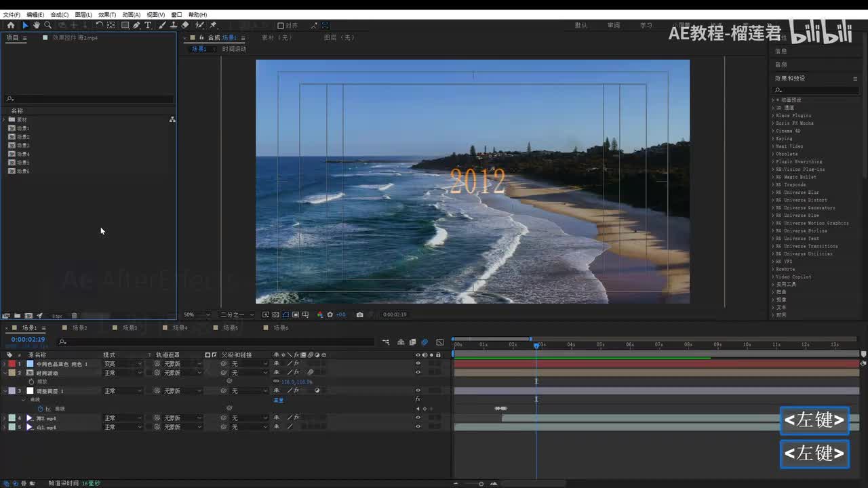The height and width of the screenshot is (488, 868).
Task: Open the 效果(T) menu
Action: [106, 14]
